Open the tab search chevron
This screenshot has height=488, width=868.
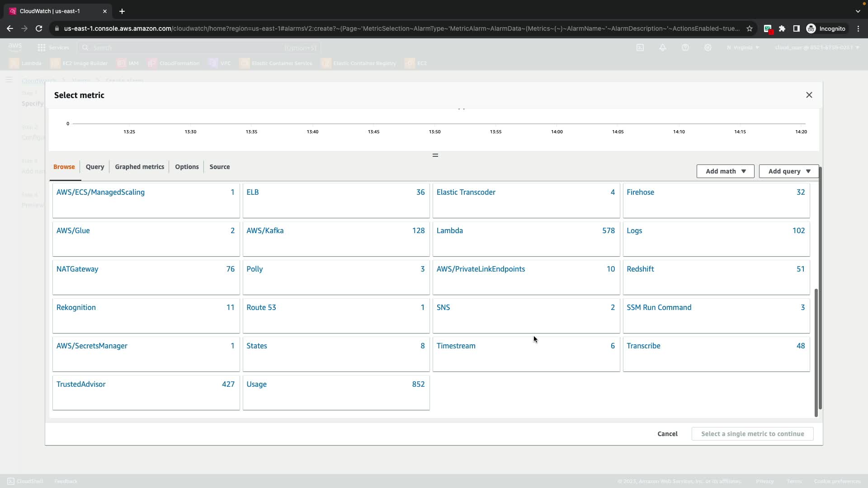(x=858, y=11)
